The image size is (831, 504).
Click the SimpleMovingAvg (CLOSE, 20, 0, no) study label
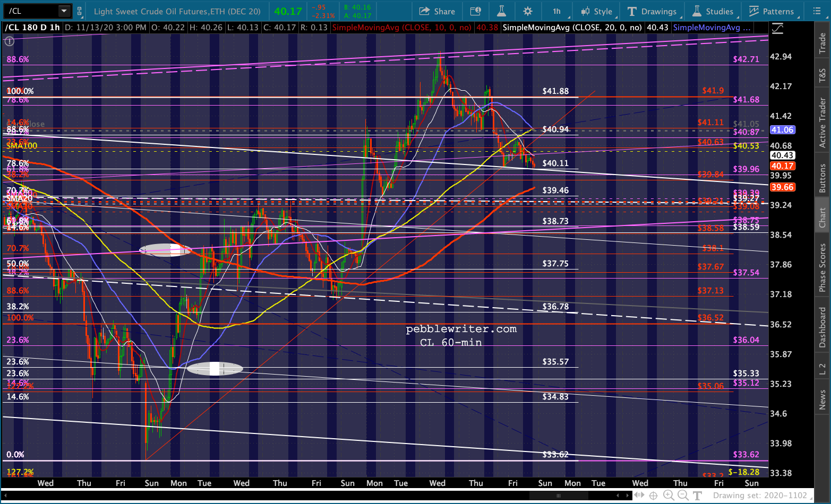tap(572, 28)
